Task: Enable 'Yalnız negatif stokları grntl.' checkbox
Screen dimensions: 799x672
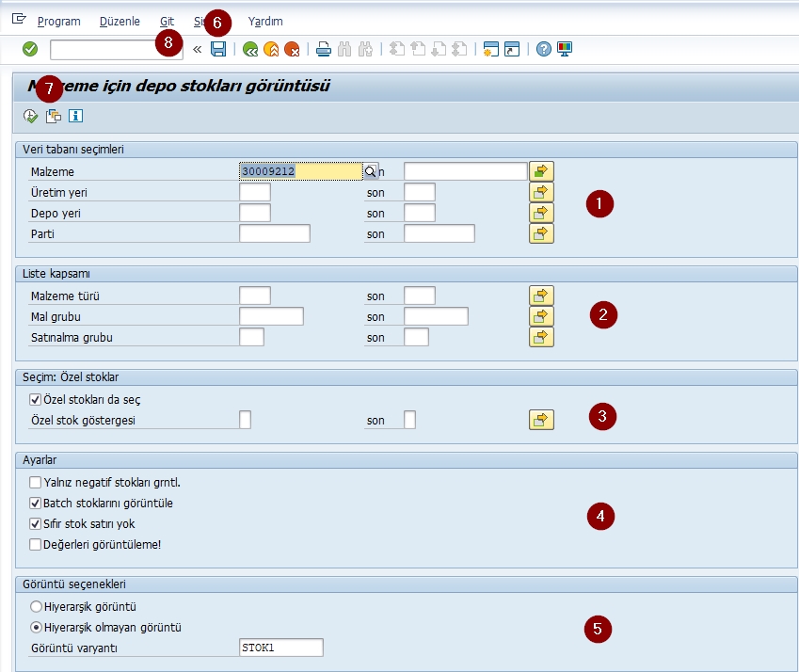Action: coord(36,483)
